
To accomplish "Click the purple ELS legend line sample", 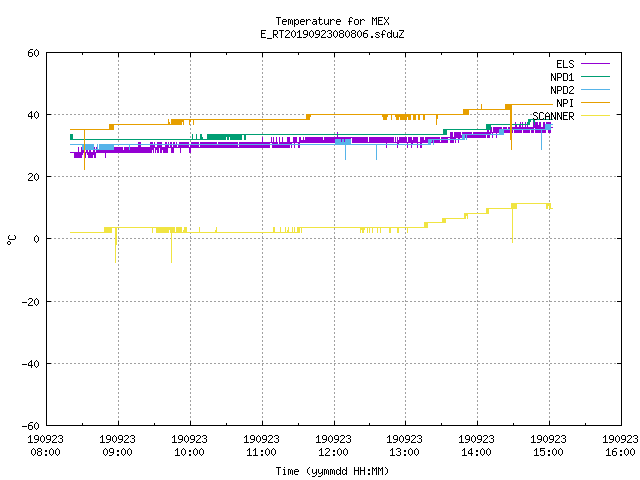I will click(x=595, y=64).
